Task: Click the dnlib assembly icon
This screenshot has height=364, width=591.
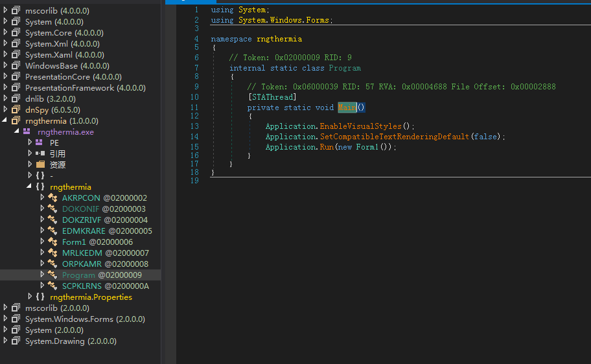Action: click(16, 98)
